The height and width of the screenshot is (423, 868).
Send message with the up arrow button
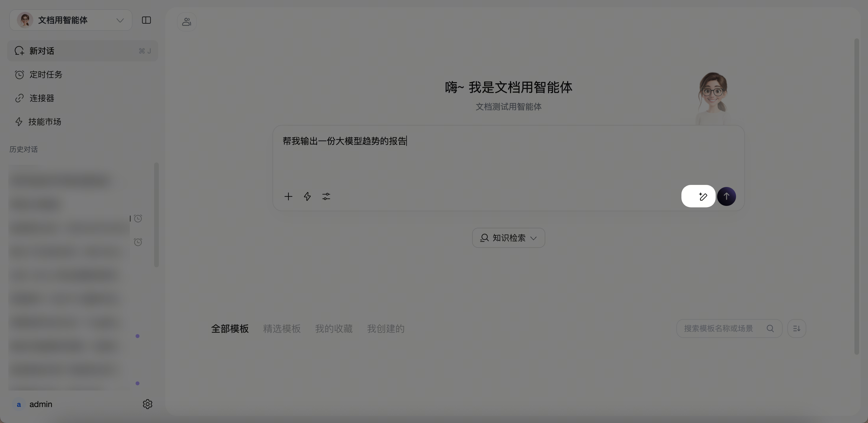click(x=727, y=196)
